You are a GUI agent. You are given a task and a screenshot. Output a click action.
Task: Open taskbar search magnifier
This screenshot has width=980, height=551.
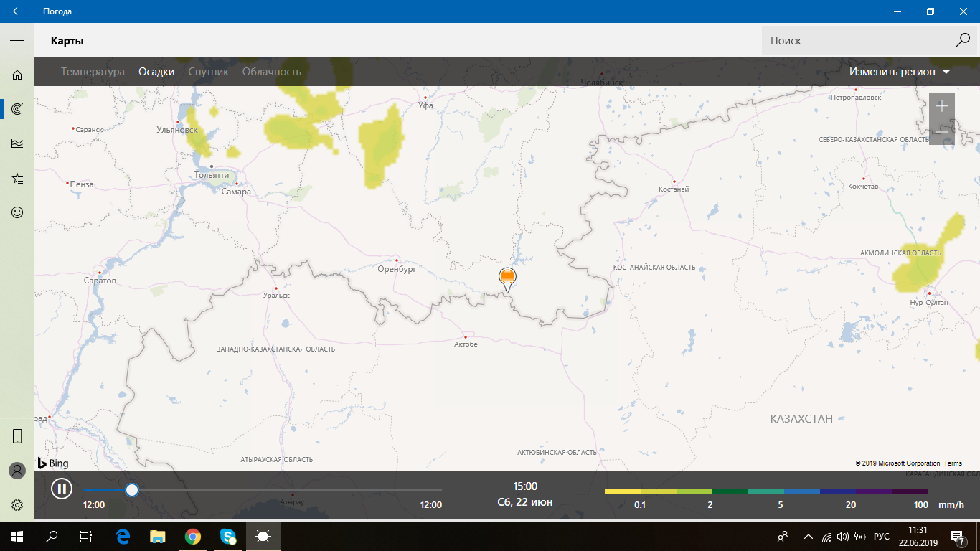52,536
